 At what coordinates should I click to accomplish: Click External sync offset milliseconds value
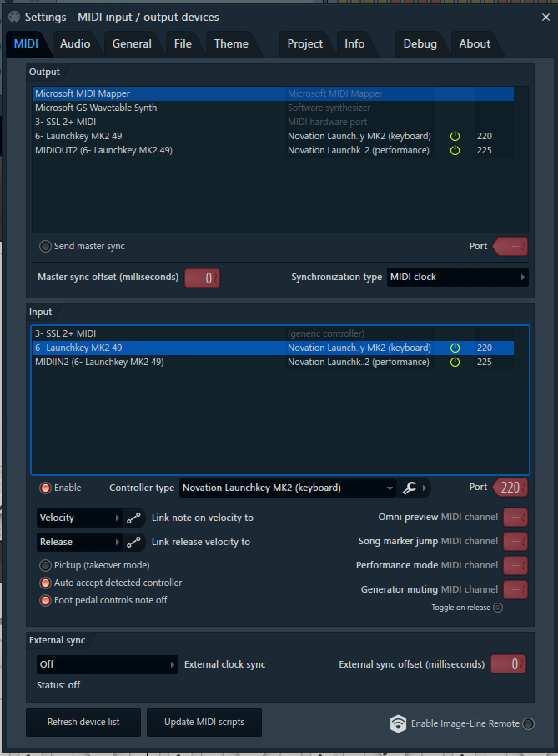508,664
